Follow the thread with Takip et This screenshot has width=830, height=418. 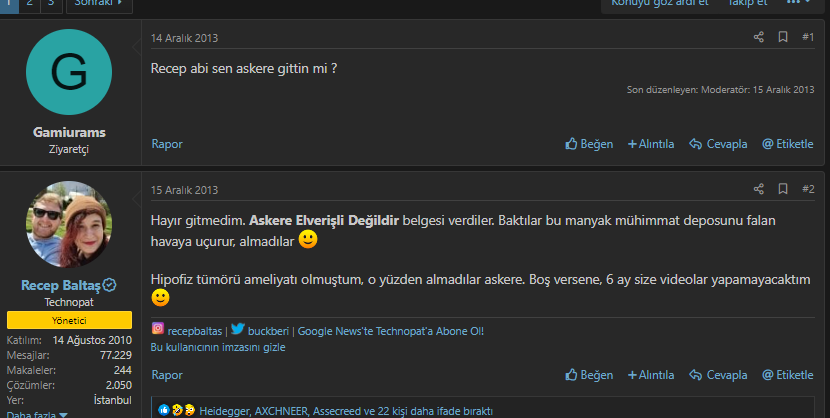747,3
